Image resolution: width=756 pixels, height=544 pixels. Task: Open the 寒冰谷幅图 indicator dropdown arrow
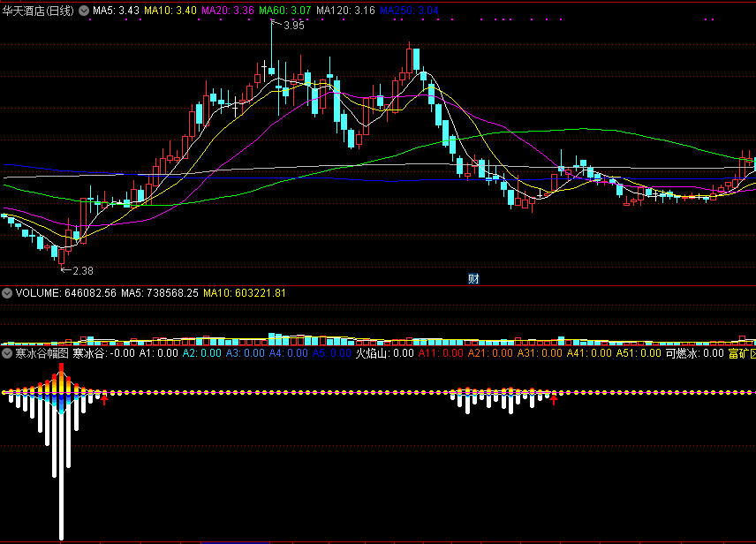(x=7, y=353)
